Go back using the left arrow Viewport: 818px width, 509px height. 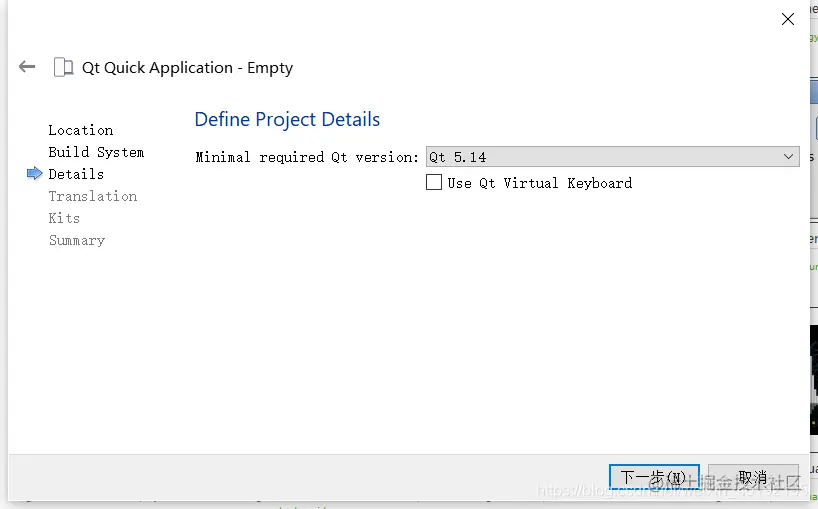click(x=27, y=67)
